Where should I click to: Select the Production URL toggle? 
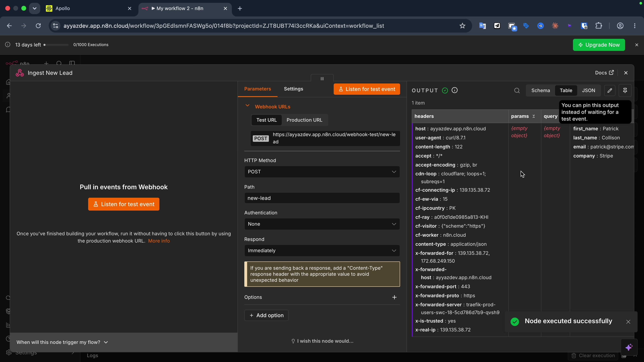[304, 120]
